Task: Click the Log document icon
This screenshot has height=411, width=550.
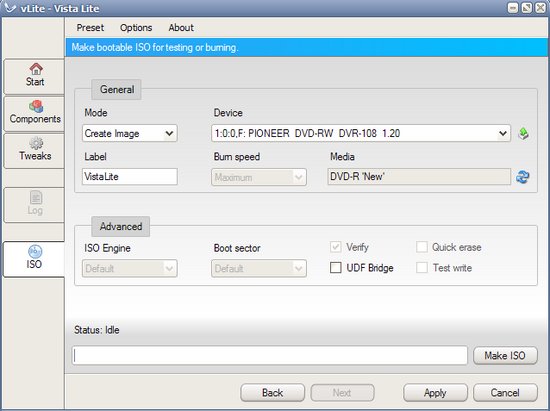Action: pos(36,197)
